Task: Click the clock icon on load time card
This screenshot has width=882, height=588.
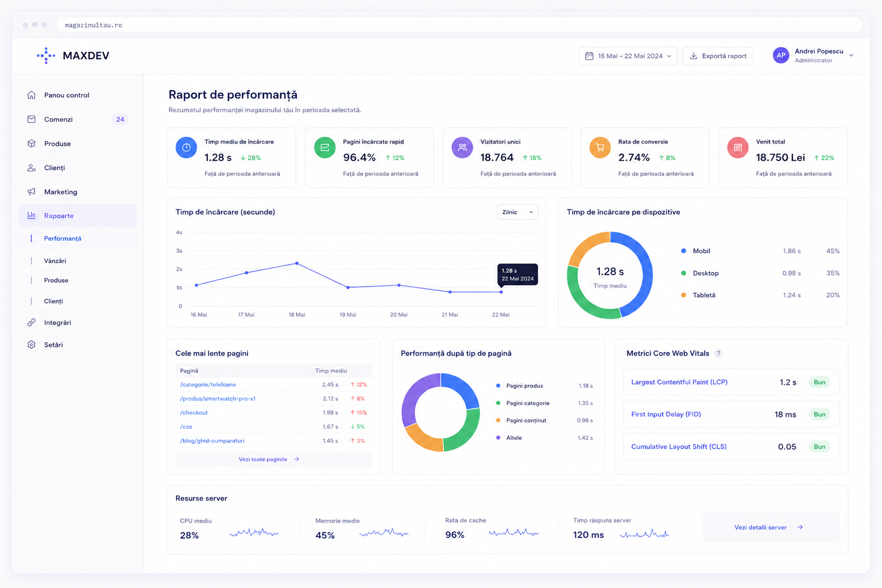Action: point(186,148)
